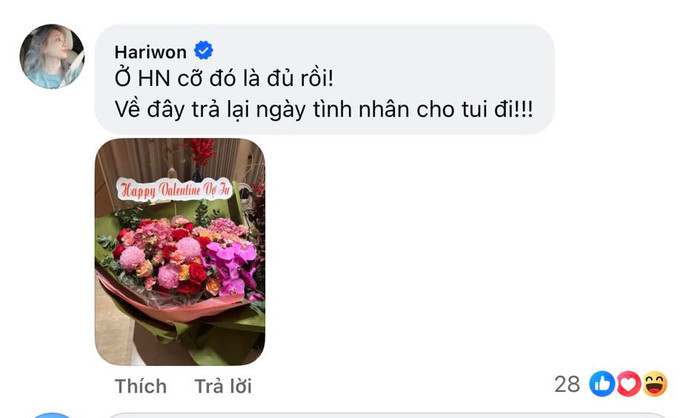Image resolution: width=700 pixels, height=418 pixels.
Task: Click Thích to like the comment
Action: pyautogui.click(x=141, y=386)
